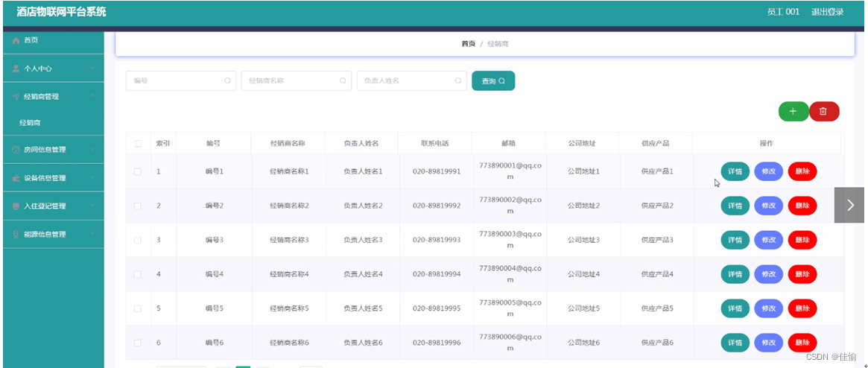This screenshot has height=368, width=868.
Task: Click the home icon beside 首页
Action: click(x=16, y=40)
